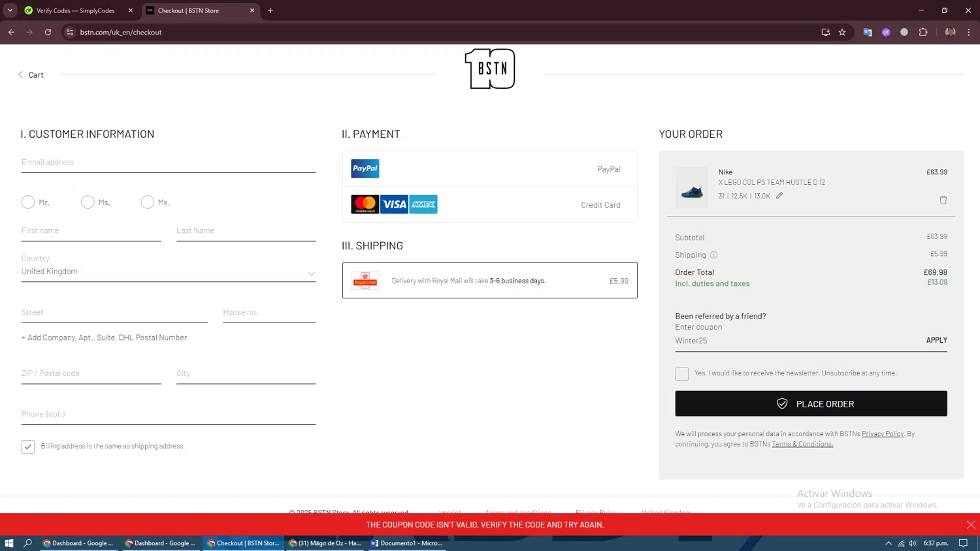Switch to Checkout | BSTN Store tab

click(x=200, y=10)
